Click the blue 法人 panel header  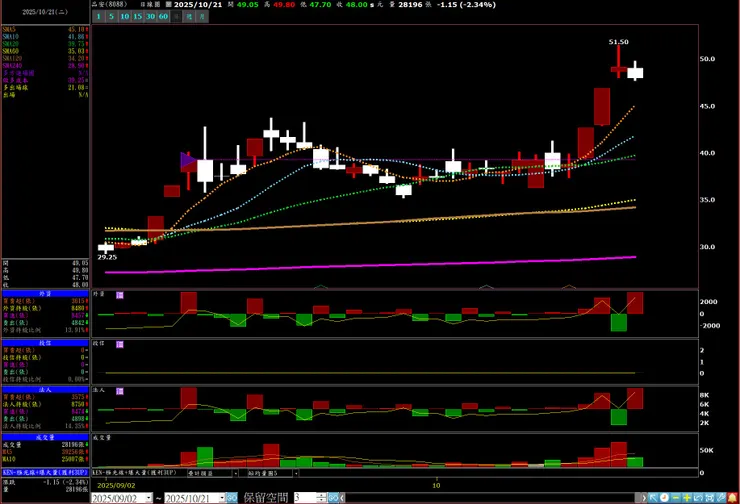45,390
